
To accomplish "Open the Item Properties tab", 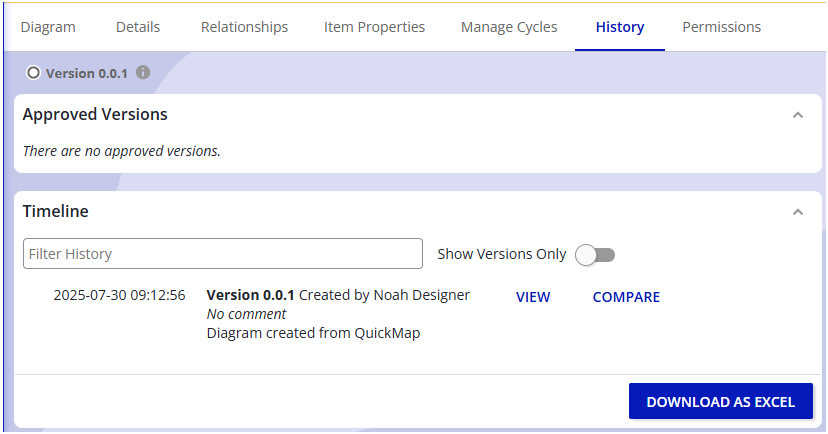I will (374, 27).
